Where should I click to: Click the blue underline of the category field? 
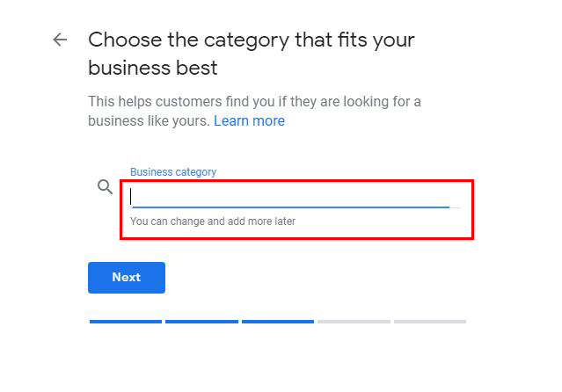pos(290,207)
